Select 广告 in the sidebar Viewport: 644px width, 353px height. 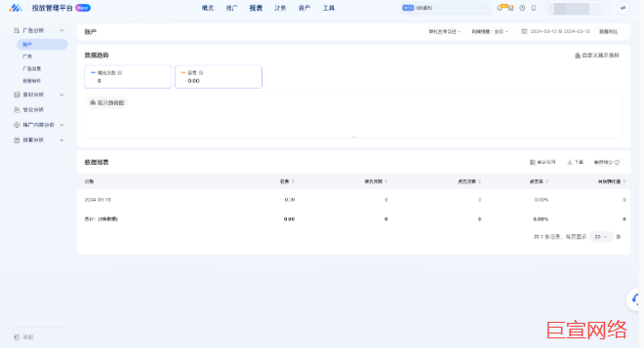(x=27, y=57)
